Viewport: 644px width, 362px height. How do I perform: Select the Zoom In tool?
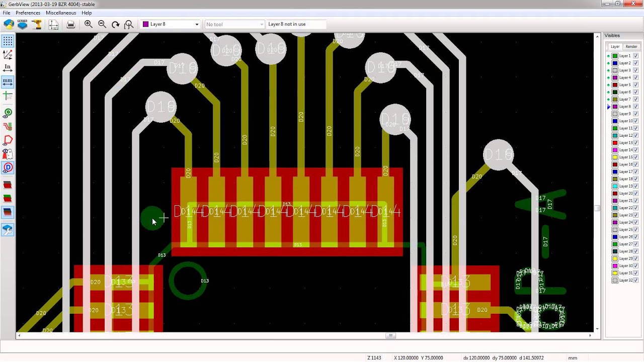[89, 24]
